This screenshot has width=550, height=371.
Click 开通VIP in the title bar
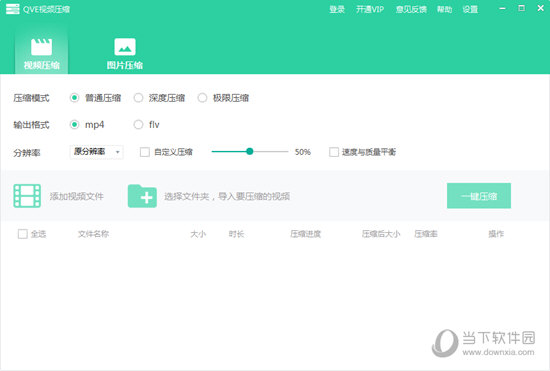point(370,9)
